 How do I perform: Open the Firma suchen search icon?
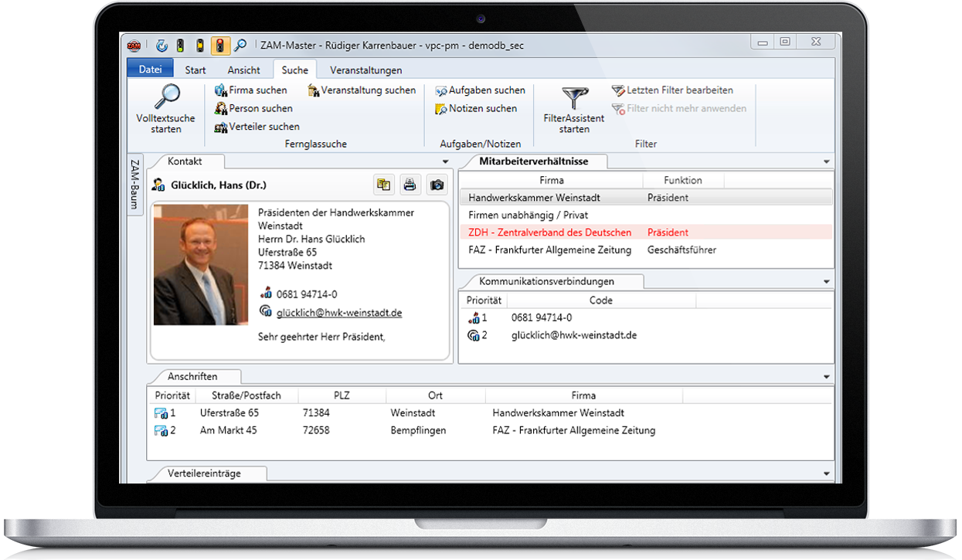(219, 90)
